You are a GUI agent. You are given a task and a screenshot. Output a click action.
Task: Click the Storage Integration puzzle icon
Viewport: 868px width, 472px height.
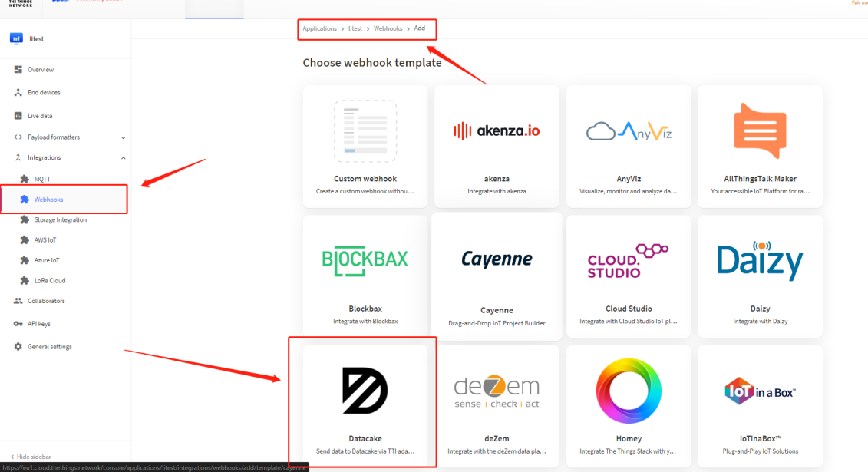tap(25, 219)
